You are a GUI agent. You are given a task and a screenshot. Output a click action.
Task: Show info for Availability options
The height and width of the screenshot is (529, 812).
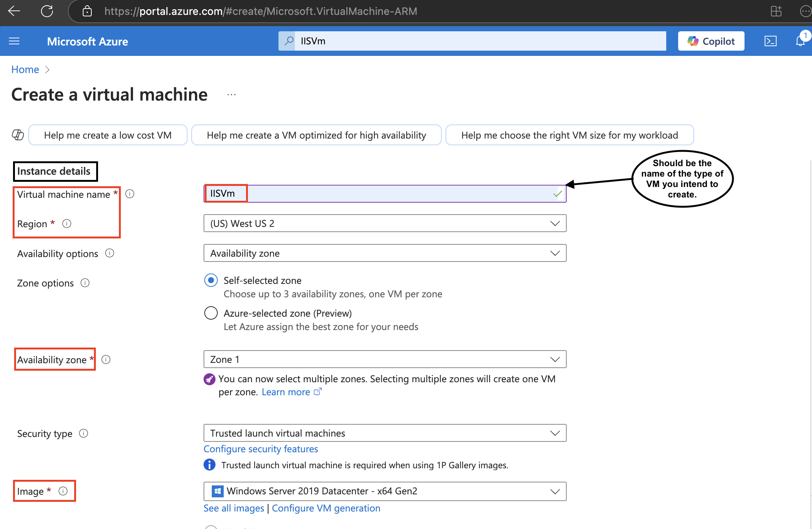(110, 253)
